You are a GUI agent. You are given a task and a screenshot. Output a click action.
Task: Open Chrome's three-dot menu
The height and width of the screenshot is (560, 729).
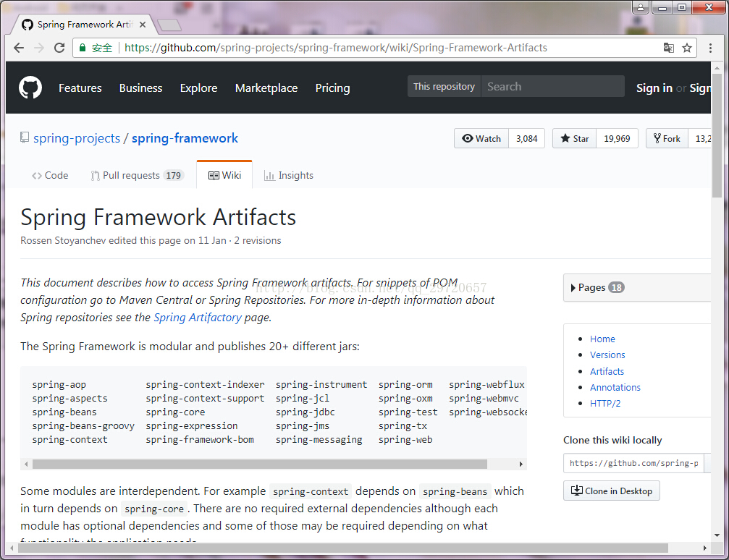coord(710,48)
